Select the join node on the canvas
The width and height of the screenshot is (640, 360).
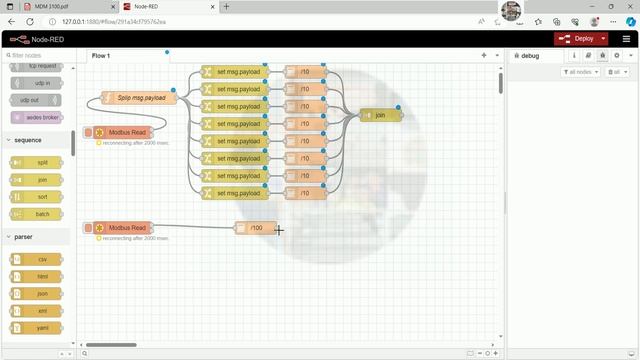[380, 116]
